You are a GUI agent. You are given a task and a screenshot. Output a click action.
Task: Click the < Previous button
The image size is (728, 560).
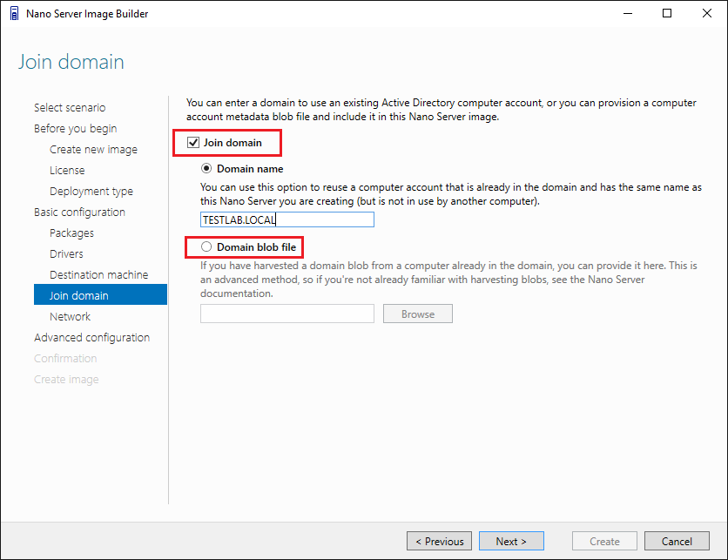coord(439,541)
